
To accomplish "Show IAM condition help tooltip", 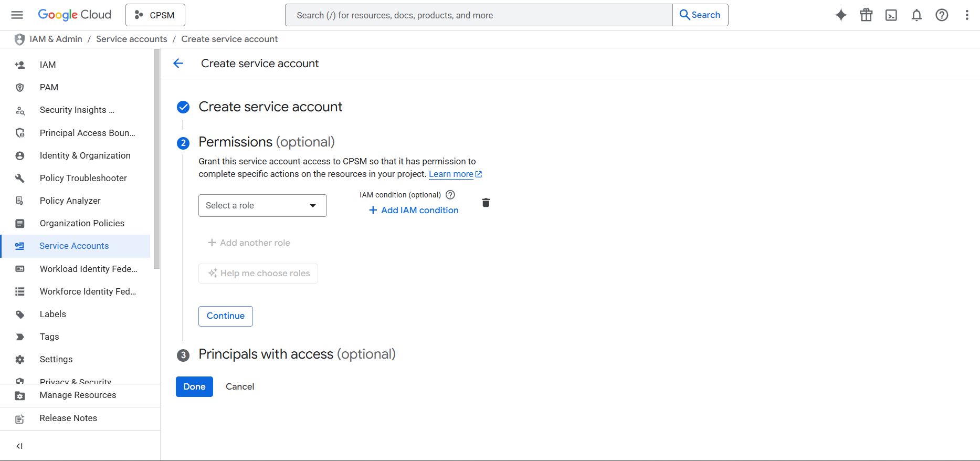I will click(450, 195).
